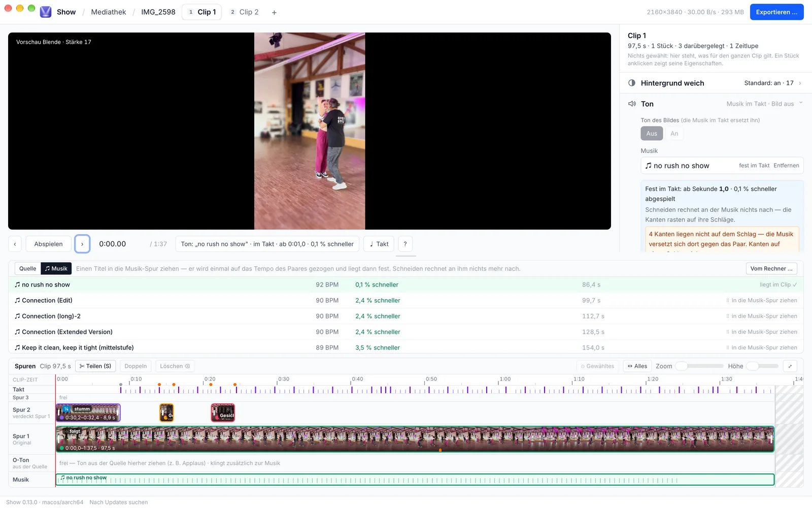
Task: Switch the library to Quelle
Action: coord(28,268)
